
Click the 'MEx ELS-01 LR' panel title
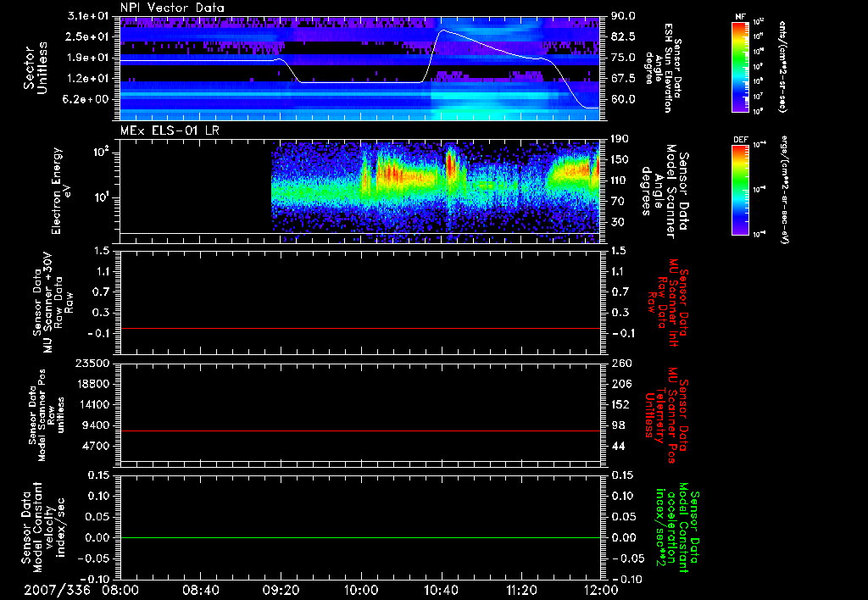tap(171, 131)
